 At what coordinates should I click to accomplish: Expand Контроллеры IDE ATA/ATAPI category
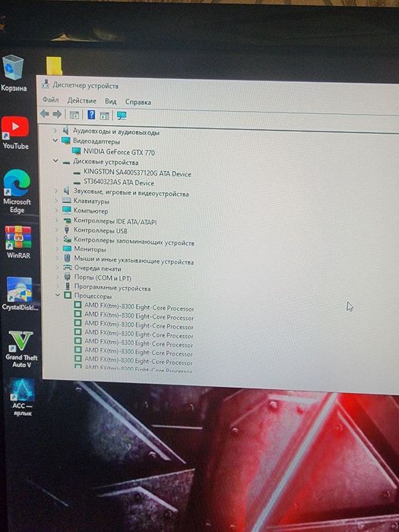[x=57, y=220]
